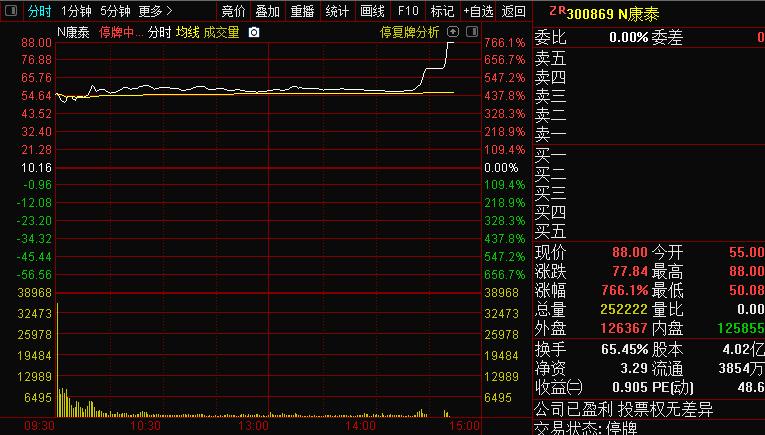Switch to the 5分钟 chart tab

115,11
